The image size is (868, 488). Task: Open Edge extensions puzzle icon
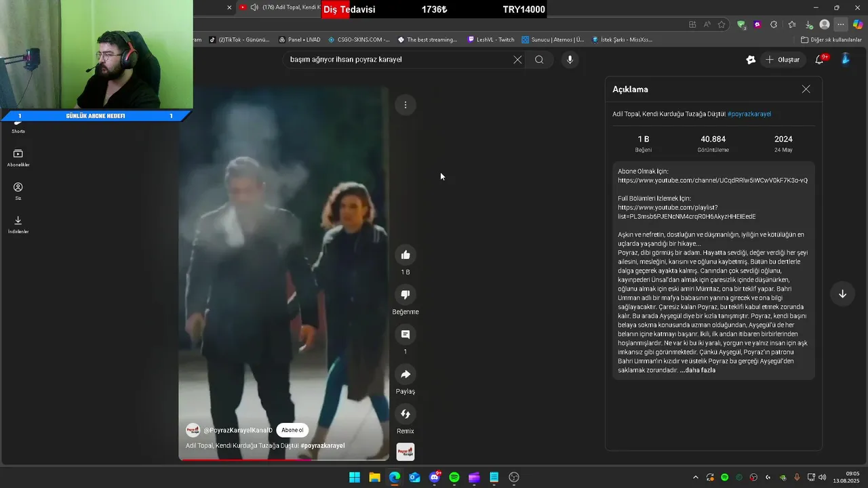click(x=774, y=24)
